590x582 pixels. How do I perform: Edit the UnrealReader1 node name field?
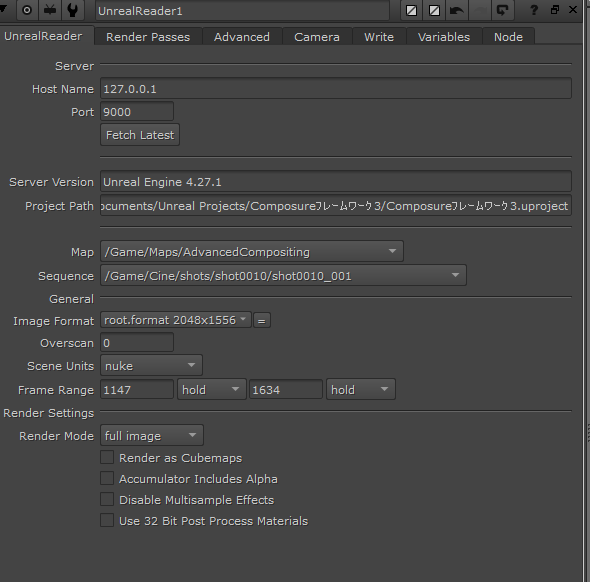coord(242,11)
